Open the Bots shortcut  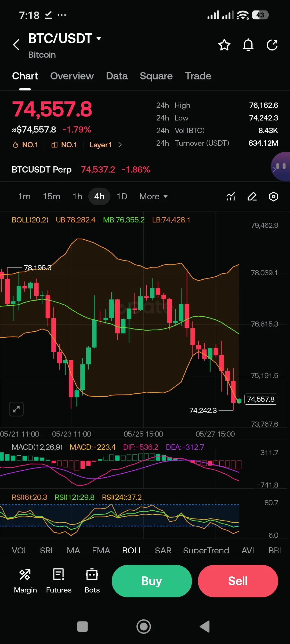92,581
